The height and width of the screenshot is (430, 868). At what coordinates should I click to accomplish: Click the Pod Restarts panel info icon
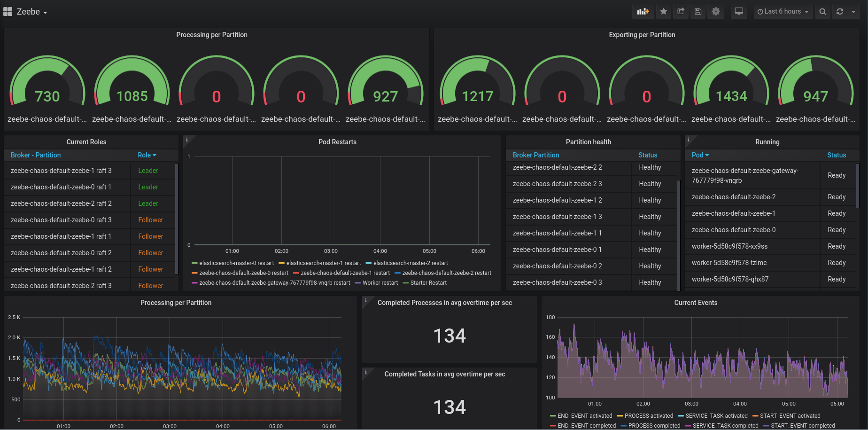point(187,140)
